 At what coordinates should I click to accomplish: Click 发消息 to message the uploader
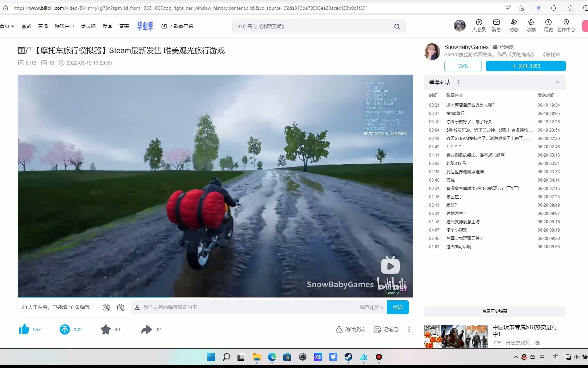tap(503, 47)
